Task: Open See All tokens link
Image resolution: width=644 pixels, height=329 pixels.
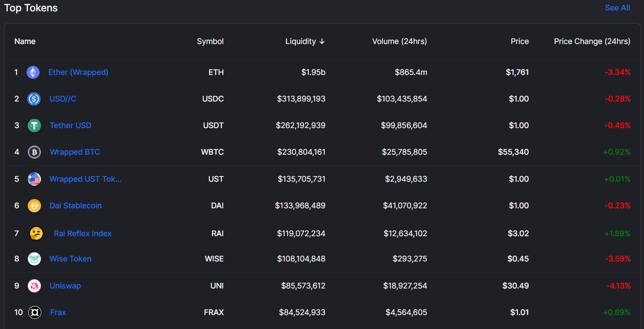Action: (617, 8)
